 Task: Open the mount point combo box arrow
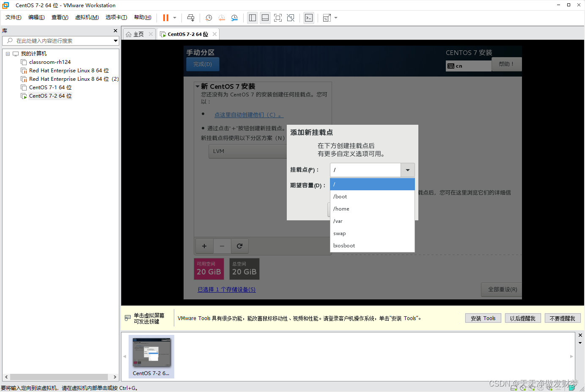tap(408, 170)
